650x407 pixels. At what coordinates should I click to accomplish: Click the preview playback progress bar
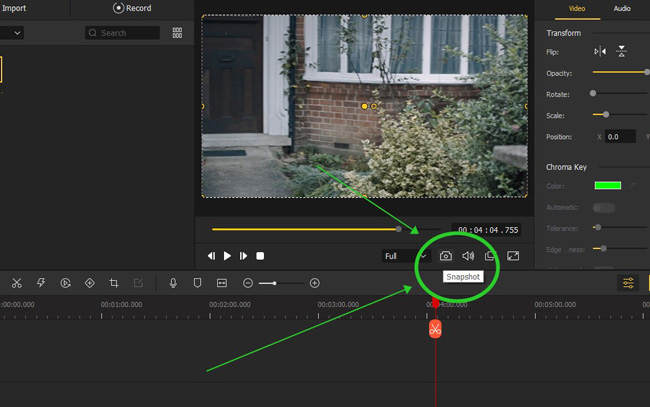pyautogui.click(x=326, y=229)
